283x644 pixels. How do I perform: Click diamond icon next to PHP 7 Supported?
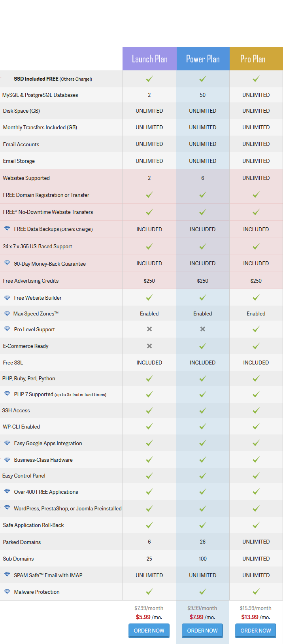[7, 394]
